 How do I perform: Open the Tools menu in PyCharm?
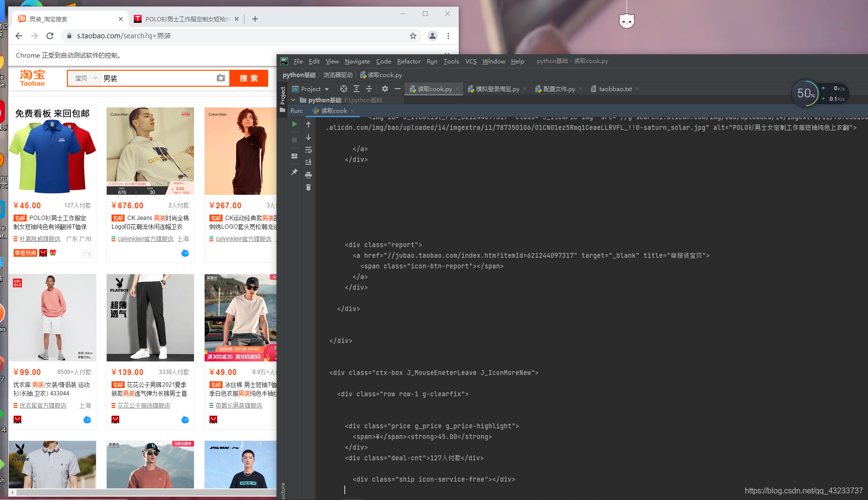click(x=451, y=61)
